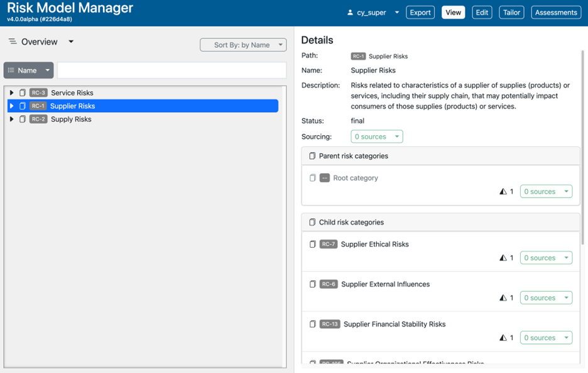
Task: Expand the Supplier Risks tree node
Action: click(x=12, y=106)
